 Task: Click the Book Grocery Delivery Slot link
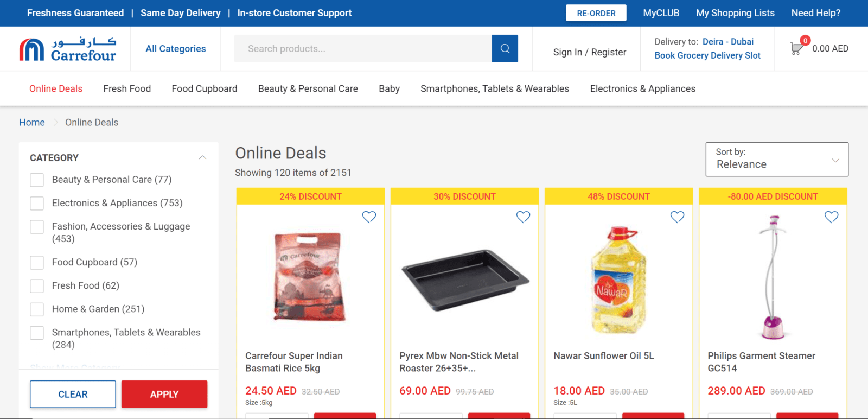(707, 55)
